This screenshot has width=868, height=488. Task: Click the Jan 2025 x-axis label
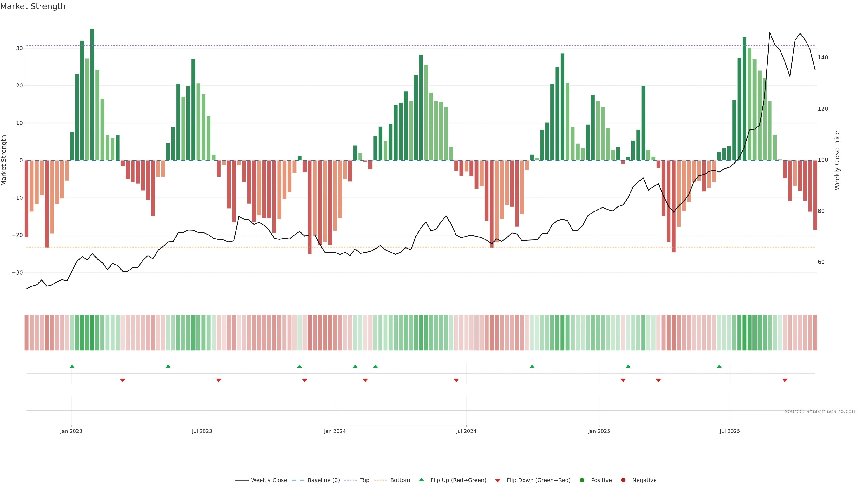pyautogui.click(x=599, y=431)
